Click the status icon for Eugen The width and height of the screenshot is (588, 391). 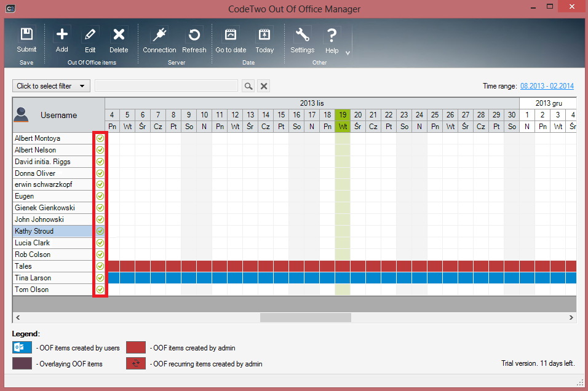(100, 196)
